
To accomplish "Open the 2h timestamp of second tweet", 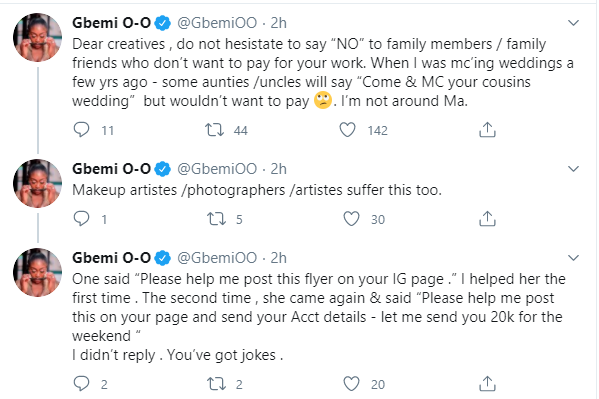I will 278,169.
